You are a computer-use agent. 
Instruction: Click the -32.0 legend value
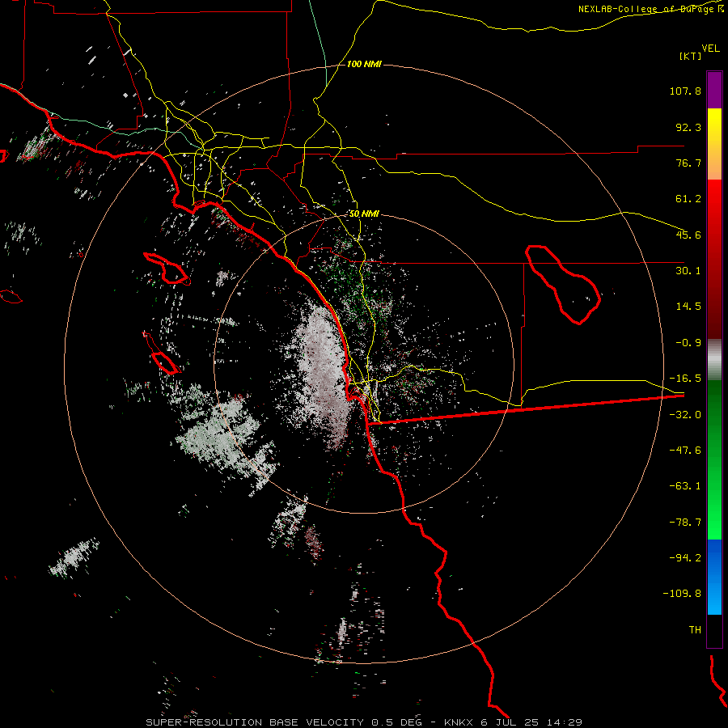pyautogui.click(x=685, y=415)
